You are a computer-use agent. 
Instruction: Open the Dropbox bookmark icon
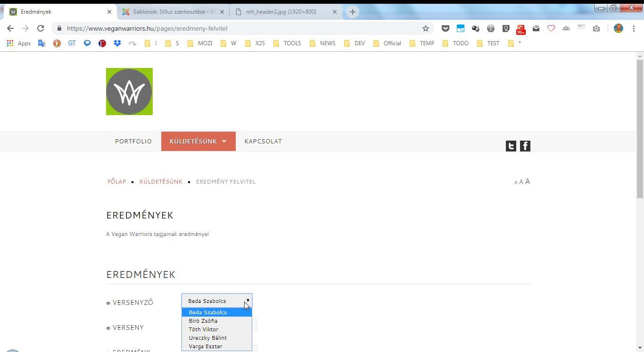point(117,43)
